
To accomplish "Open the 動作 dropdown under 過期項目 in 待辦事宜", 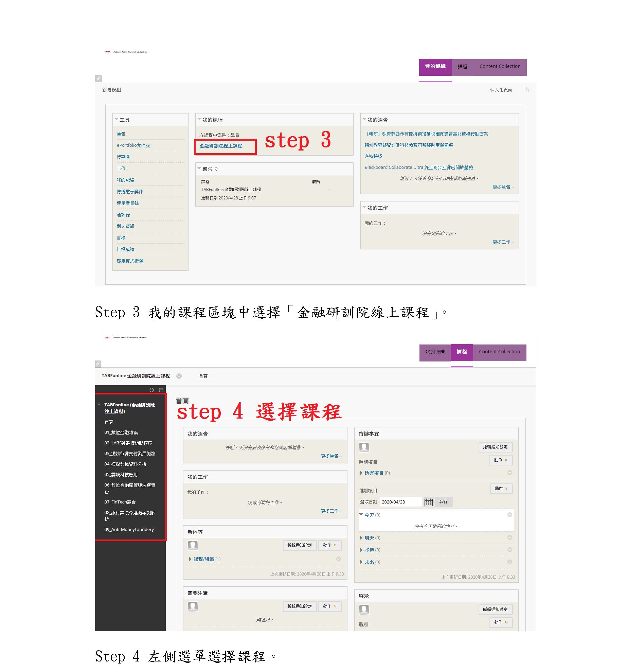I will (x=501, y=460).
